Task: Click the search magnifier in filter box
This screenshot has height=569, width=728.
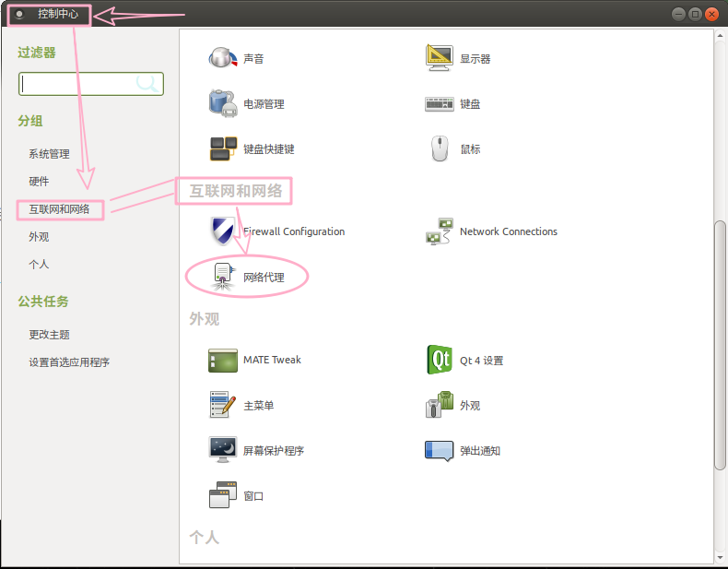Action: point(147,84)
